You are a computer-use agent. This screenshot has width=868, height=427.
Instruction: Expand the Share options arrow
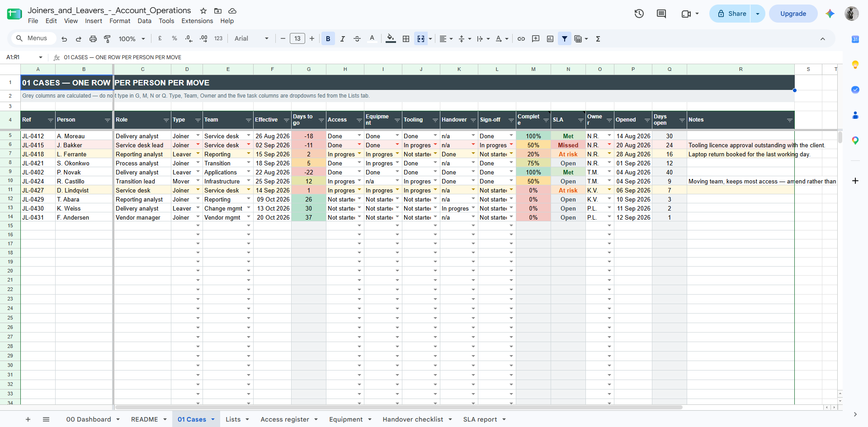click(x=758, y=14)
